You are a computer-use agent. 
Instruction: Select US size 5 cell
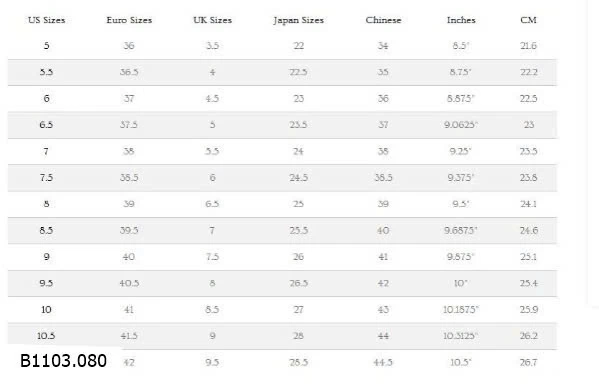click(x=46, y=46)
